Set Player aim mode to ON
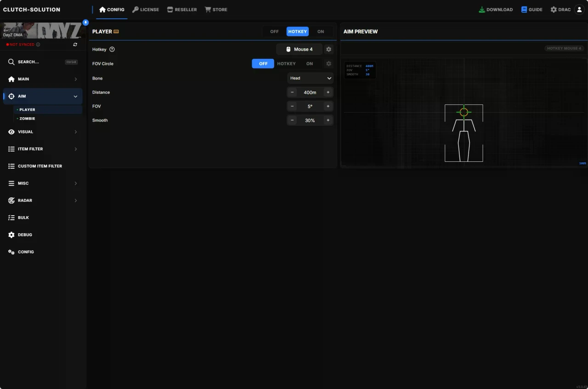 point(321,31)
